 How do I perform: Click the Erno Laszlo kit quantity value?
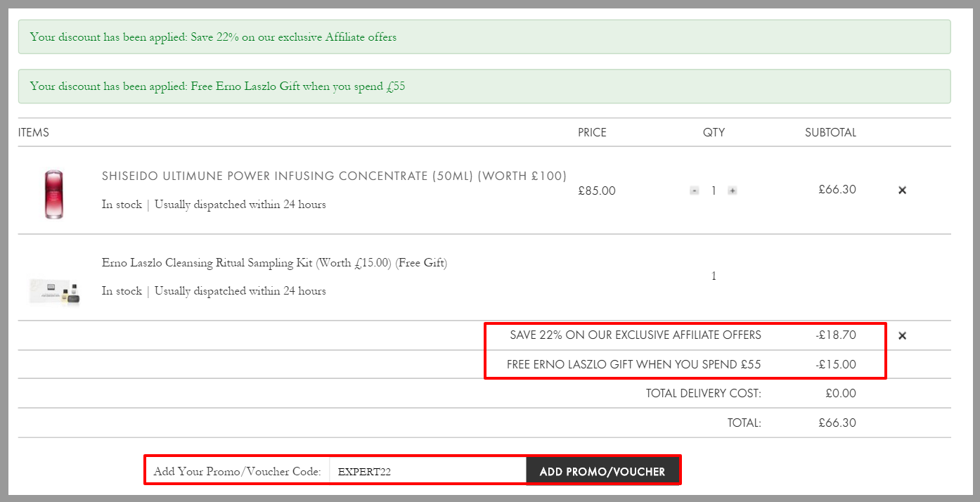(714, 276)
